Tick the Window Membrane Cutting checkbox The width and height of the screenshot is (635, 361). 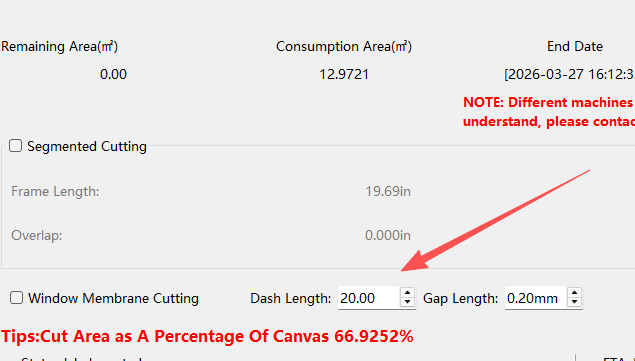click(16, 298)
